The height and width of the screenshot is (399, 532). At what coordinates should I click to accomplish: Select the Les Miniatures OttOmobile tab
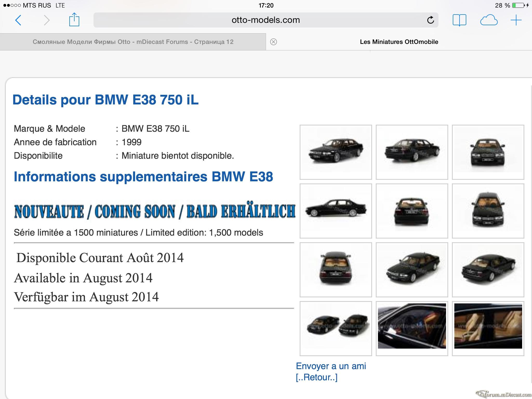pyautogui.click(x=399, y=42)
